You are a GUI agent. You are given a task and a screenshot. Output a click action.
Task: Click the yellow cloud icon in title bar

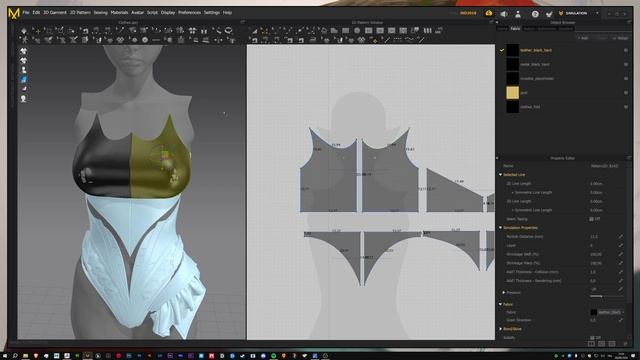(489, 13)
